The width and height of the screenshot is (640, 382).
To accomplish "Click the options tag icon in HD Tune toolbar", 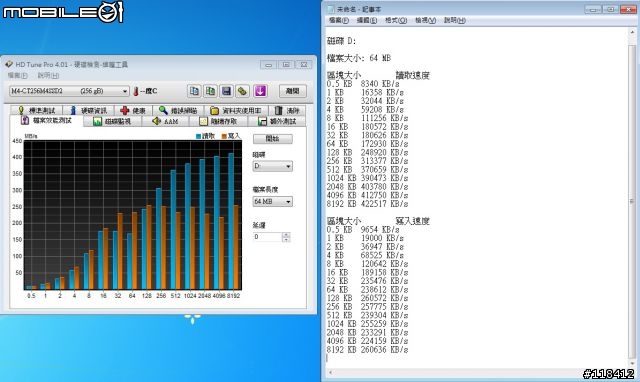I will tap(242, 91).
